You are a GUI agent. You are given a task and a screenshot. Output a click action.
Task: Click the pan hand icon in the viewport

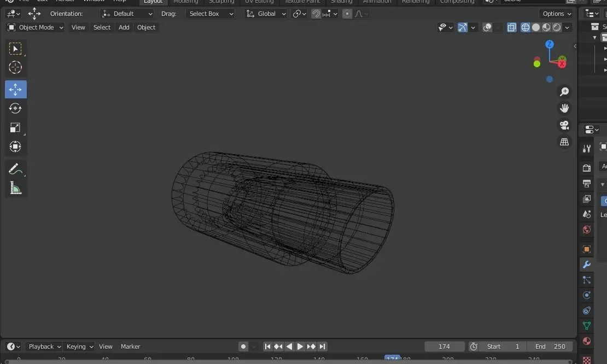point(564,108)
